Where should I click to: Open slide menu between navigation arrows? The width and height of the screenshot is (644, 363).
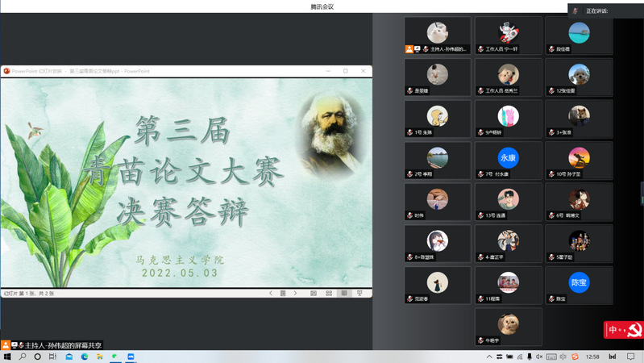pyautogui.click(x=283, y=294)
